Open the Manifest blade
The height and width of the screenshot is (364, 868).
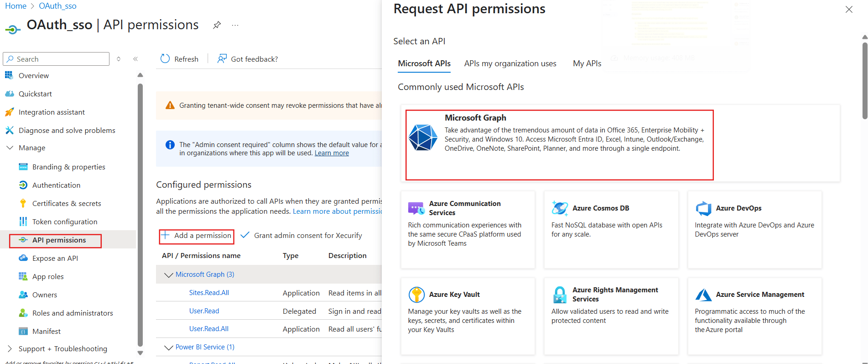(47, 331)
